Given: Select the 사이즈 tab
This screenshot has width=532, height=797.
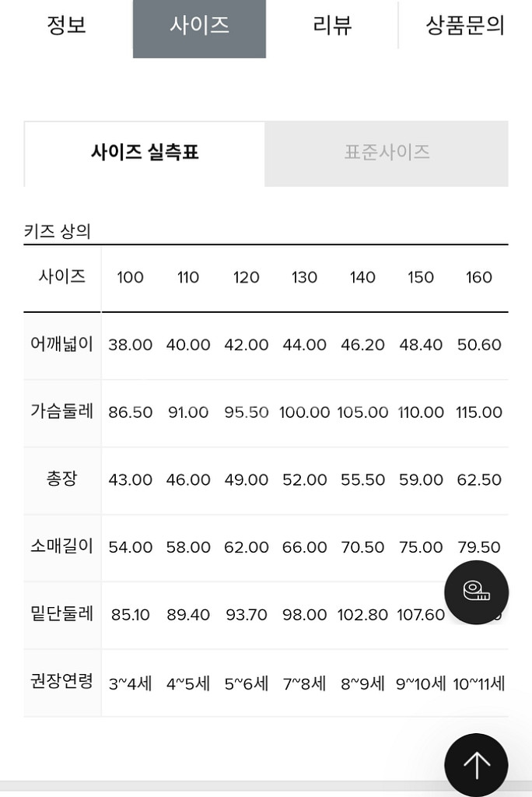Looking at the screenshot, I should (x=198, y=24).
